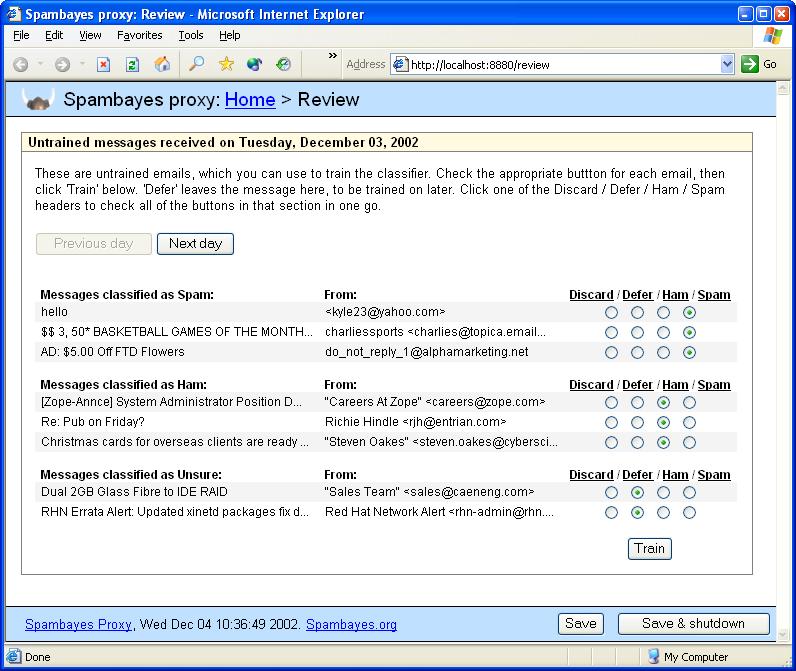Click the History clock icon

(x=284, y=64)
